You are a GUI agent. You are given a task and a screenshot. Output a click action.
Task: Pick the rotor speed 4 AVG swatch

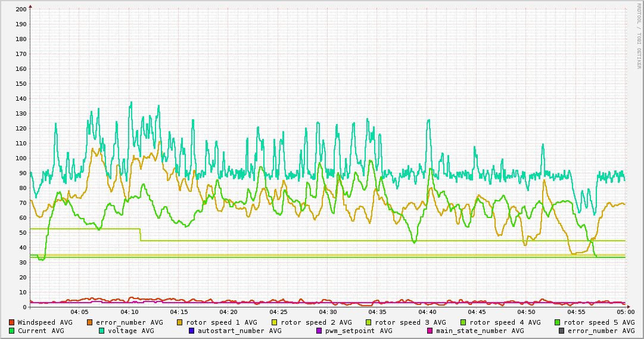(x=463, y=322)
